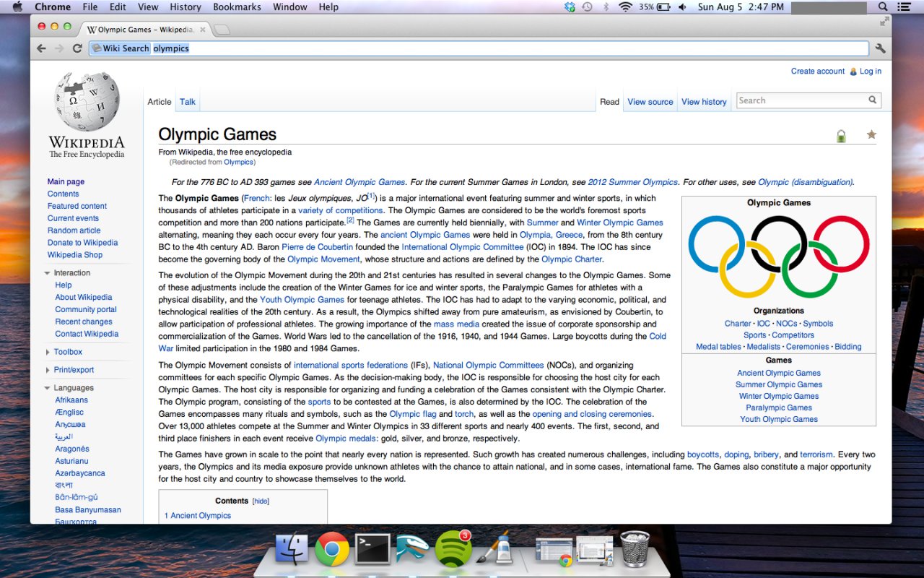Open the Trash in the dock
The image size is (924, 578).
click(635, 548)
